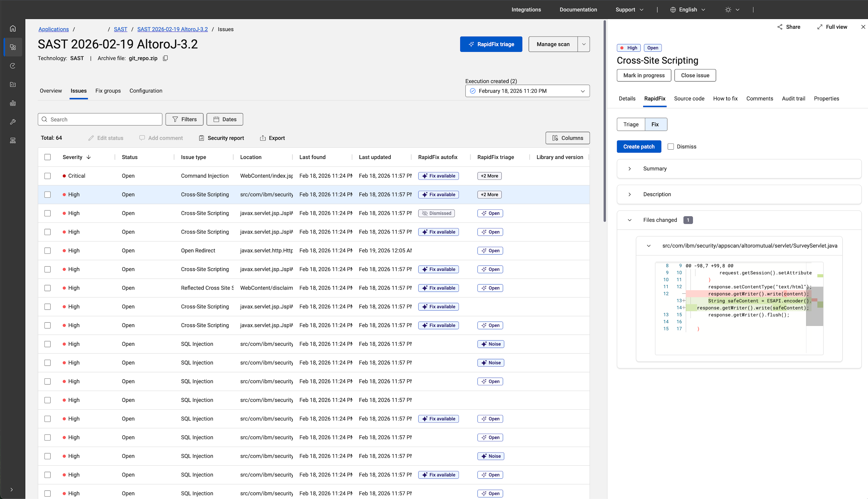Switch to the Fix groups tab
The height and width of the screenshot is (499, 868).
click(x=108, y=91)
